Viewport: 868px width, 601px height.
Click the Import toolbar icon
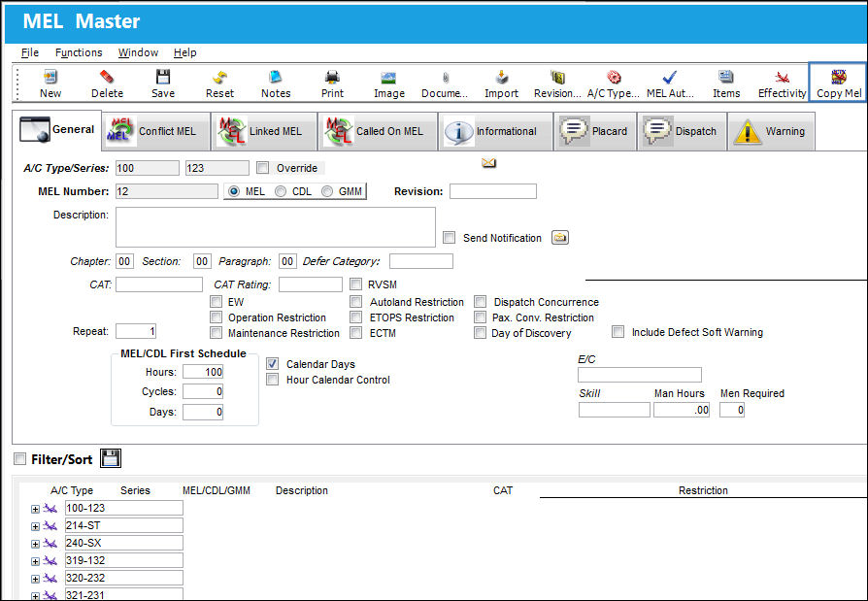click(x=502, y=77)
